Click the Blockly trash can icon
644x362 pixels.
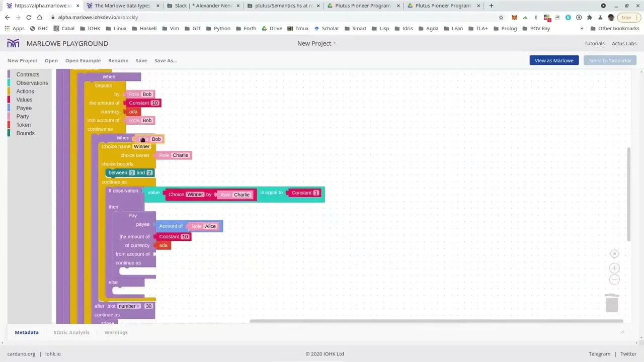click(x=611, y=304)
